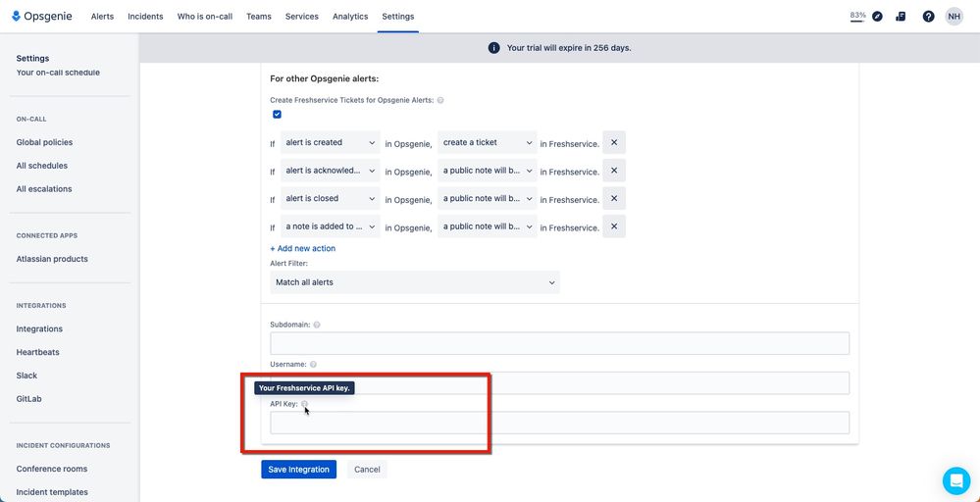This screenshot has width=980, height=502.
Task: Go to the Alerts tab
Action: [102, 17]
